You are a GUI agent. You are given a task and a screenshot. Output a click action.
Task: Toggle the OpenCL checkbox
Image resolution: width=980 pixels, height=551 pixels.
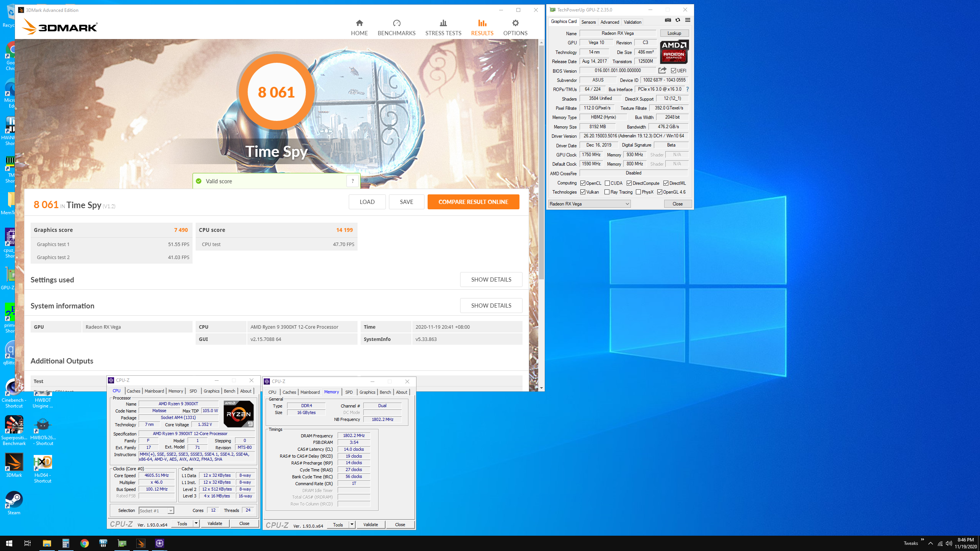tap(583, 183)
